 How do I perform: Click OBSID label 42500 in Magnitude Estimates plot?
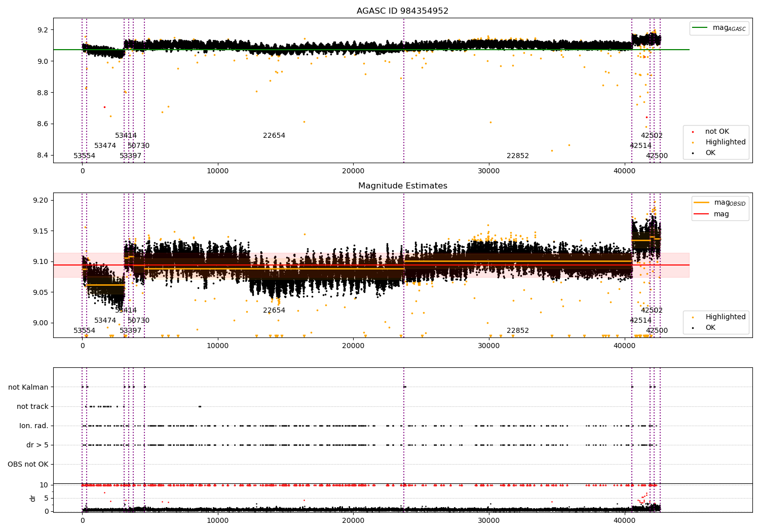coord(657,331)
